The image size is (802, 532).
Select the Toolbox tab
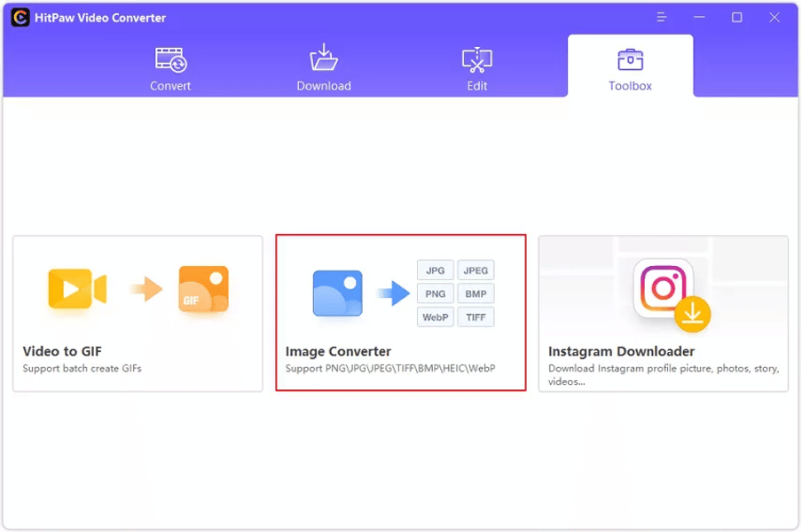point(630,68)
